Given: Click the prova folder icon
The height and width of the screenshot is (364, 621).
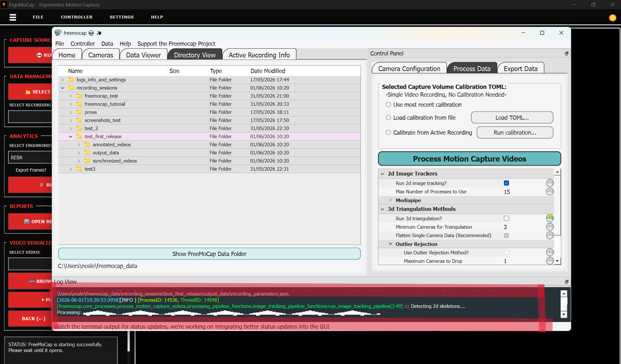Looking at the screenshot, I should (x=79, y=112).
